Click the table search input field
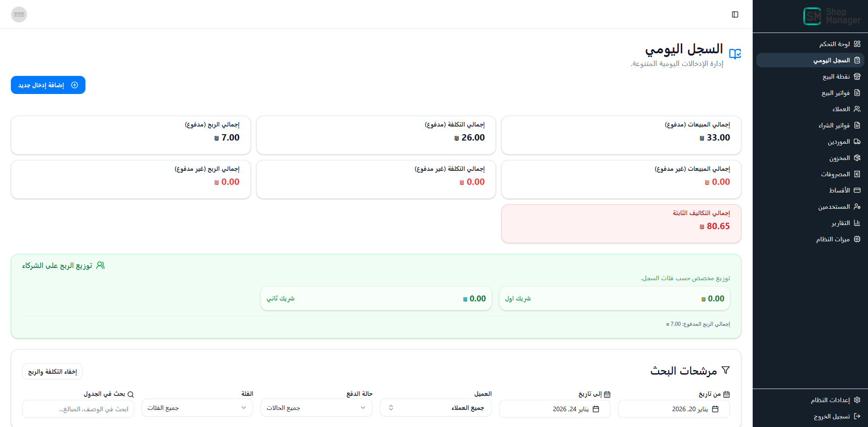 (78, 409)
